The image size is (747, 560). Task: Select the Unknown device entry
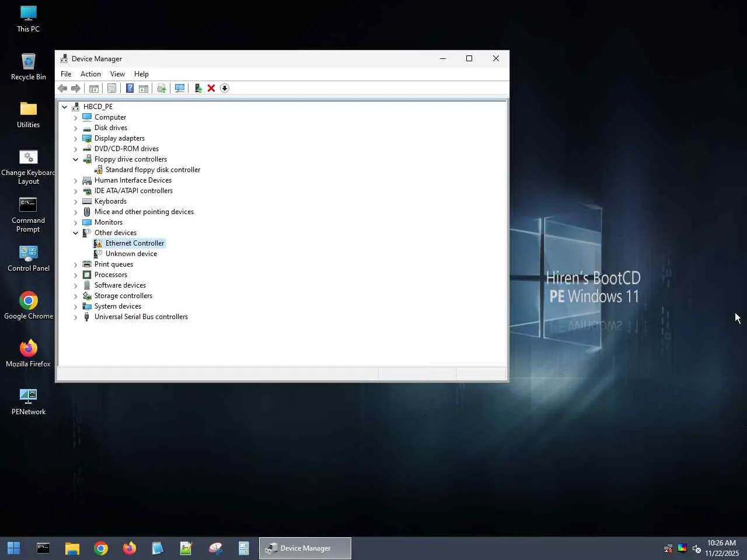click(131, 254)
